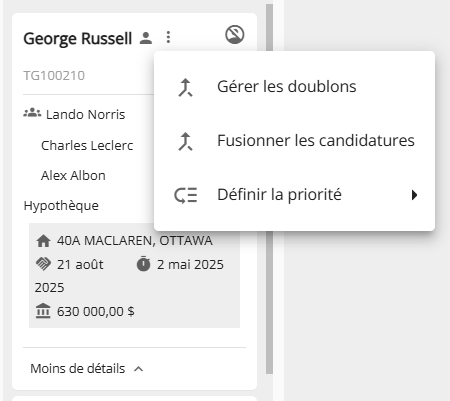Image resolution: width=450 pixels, height=401 pixels.
Task: Click the chevron next to Moins de détails
Action: click(x=139, y=369)
